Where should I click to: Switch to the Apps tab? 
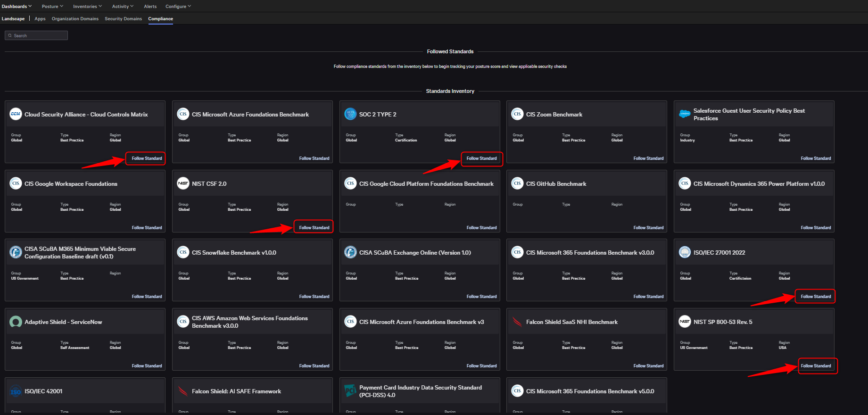[40, 19]
